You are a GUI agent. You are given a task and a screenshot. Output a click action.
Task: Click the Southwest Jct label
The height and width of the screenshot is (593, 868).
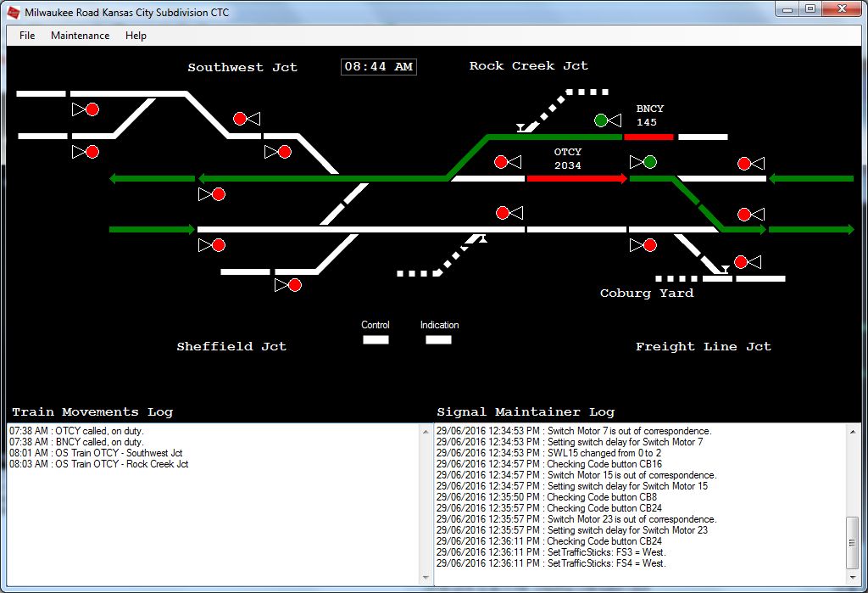coord(242,67)
